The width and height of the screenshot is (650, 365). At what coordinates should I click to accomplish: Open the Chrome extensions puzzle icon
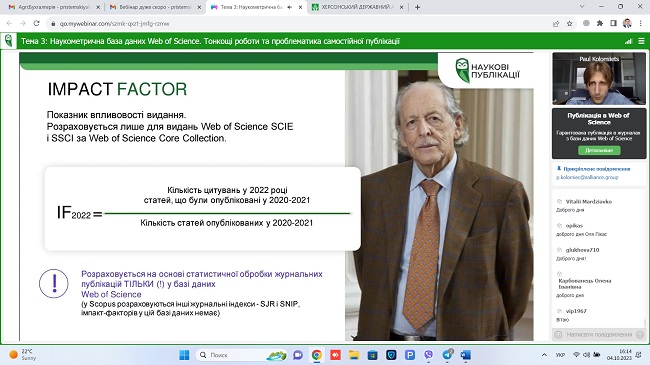point(599,23)
